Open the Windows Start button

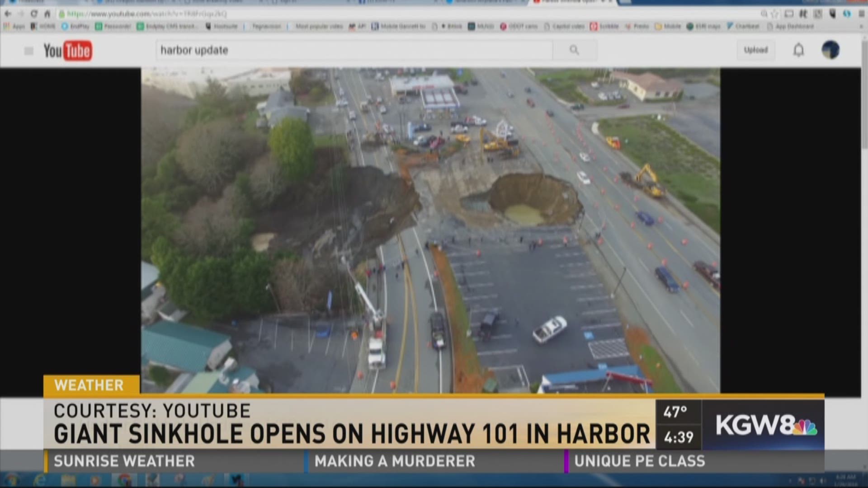pos(12,479)
